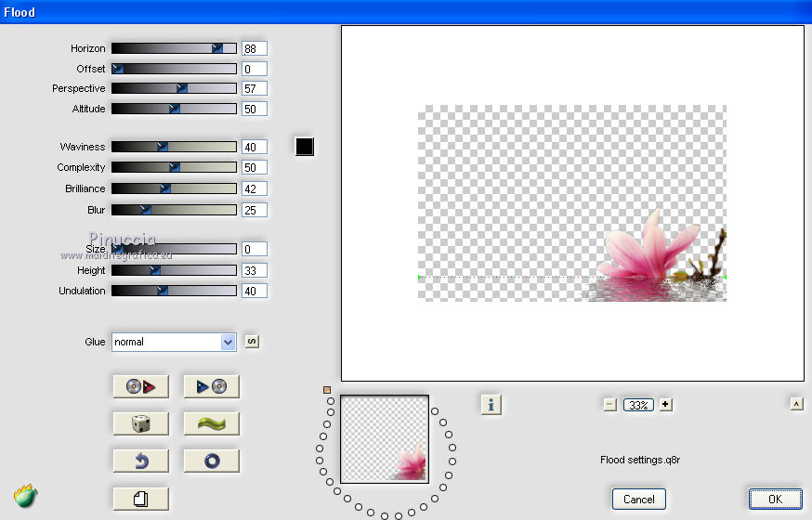Viewport: 812px width, 520px height.
Task: Click the Perspective slider track
Action: coord(174,88)
